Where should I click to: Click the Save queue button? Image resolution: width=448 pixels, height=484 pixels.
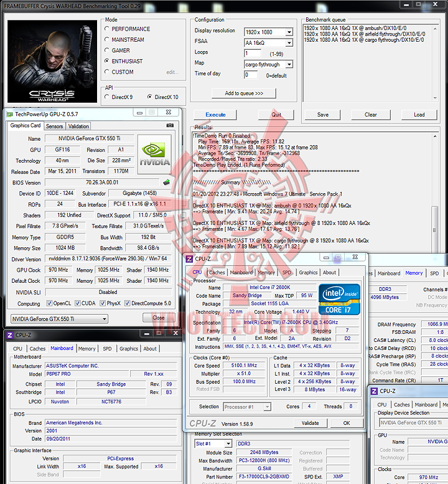pyautogui.click(x=322, y=115)
